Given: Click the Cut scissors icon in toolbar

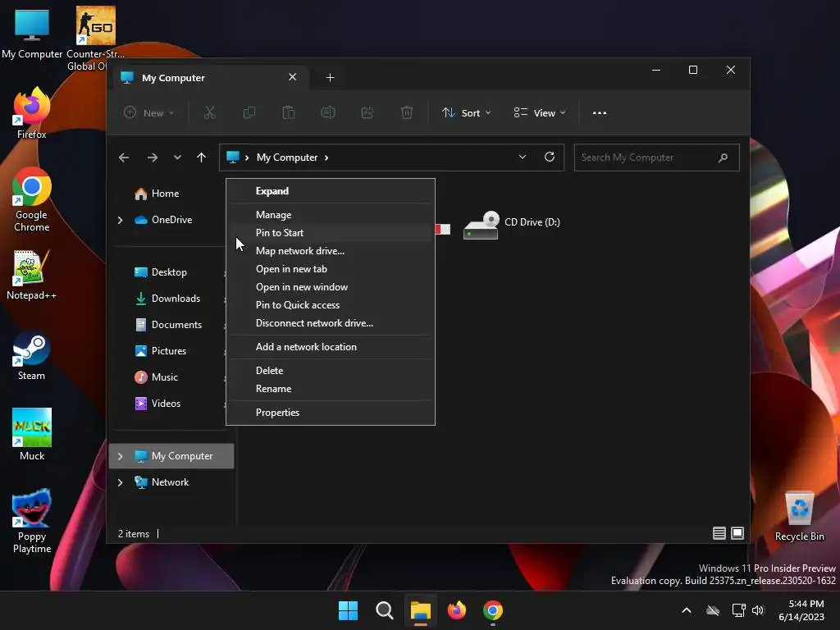Looking at the screenshot, I should pos(209,112).
